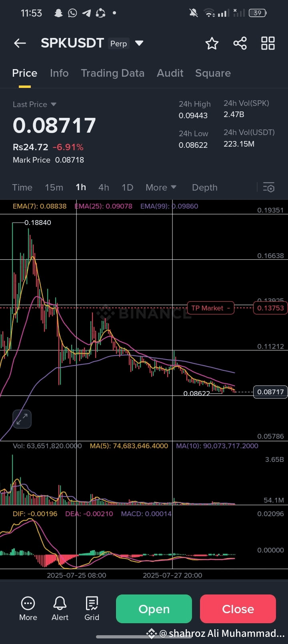Open chart settings icon beside Depth
This screenshot has width=288, height=644.
(269, 187)
